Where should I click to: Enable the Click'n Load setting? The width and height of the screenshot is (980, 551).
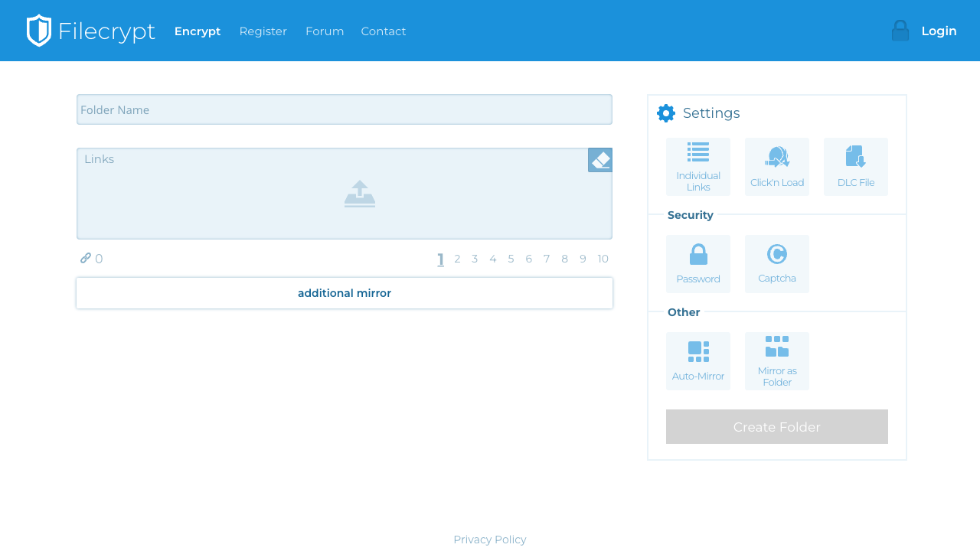(x=777, y=167)
